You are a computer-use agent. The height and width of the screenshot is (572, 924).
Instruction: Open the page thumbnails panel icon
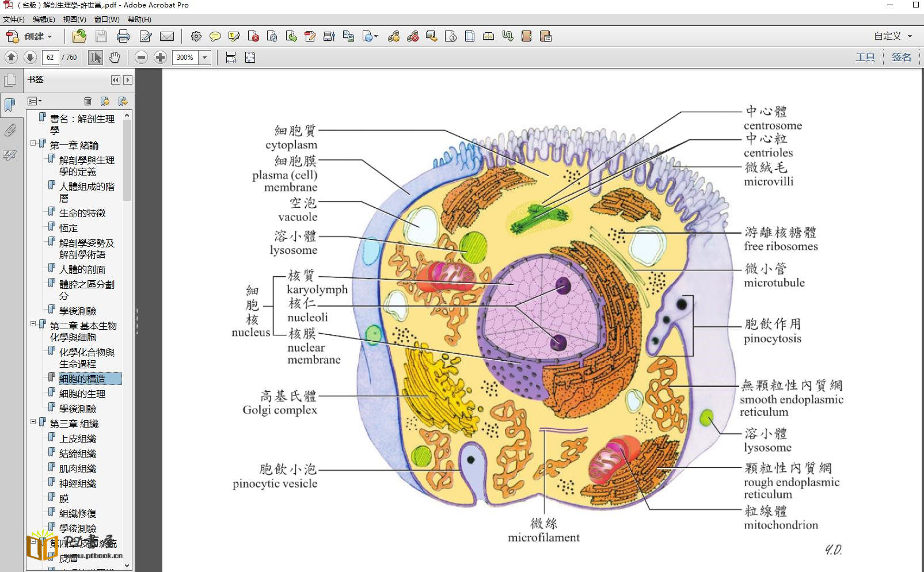point(10,80)
